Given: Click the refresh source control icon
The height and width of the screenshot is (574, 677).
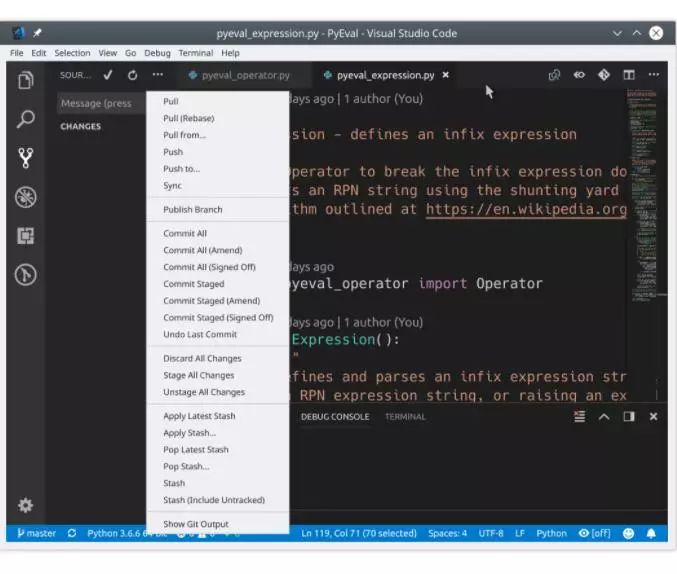Looking at the screenshot, I should (133, 75).
